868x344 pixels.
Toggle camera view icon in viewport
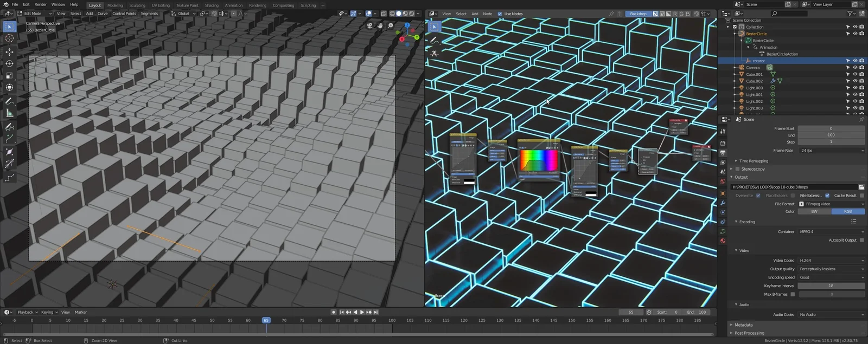coord(370,25)
